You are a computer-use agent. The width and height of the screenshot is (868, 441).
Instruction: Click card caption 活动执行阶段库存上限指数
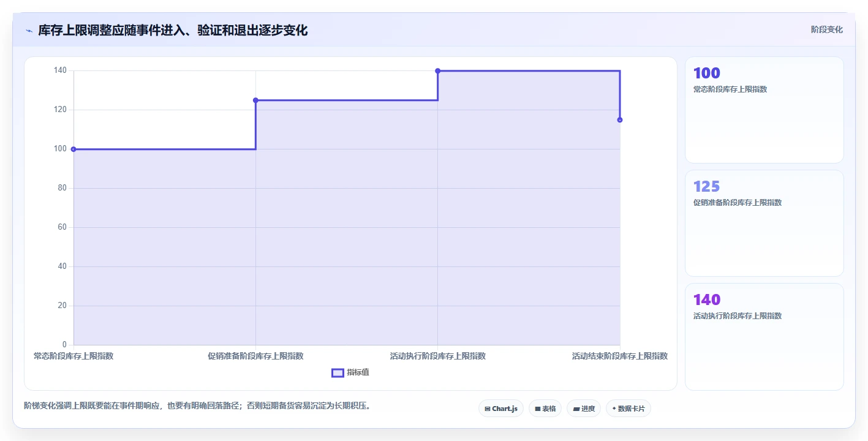[x=738, y=316]
